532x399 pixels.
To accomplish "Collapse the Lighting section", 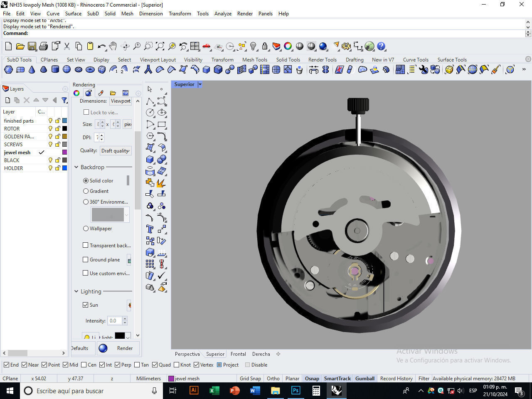I will (76, 291).
